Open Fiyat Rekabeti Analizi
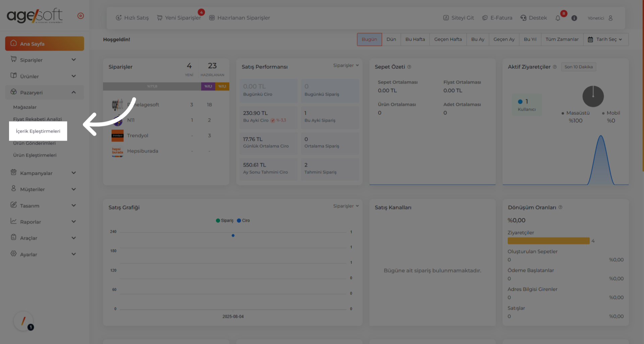The width and height of the screenshot is (644, 344). 38,119
